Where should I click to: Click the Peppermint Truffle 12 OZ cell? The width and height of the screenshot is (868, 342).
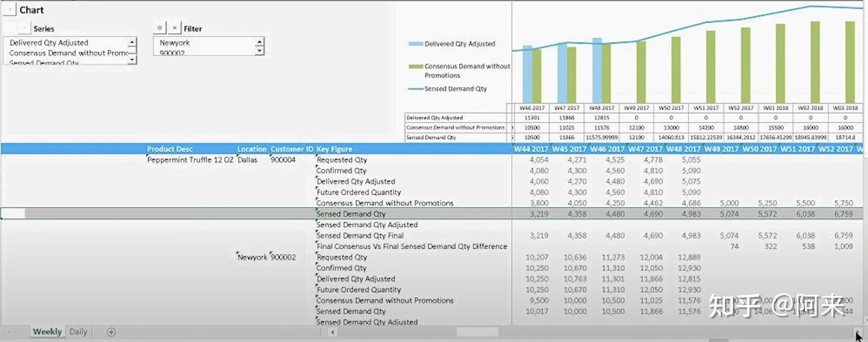tap(190, 159)
